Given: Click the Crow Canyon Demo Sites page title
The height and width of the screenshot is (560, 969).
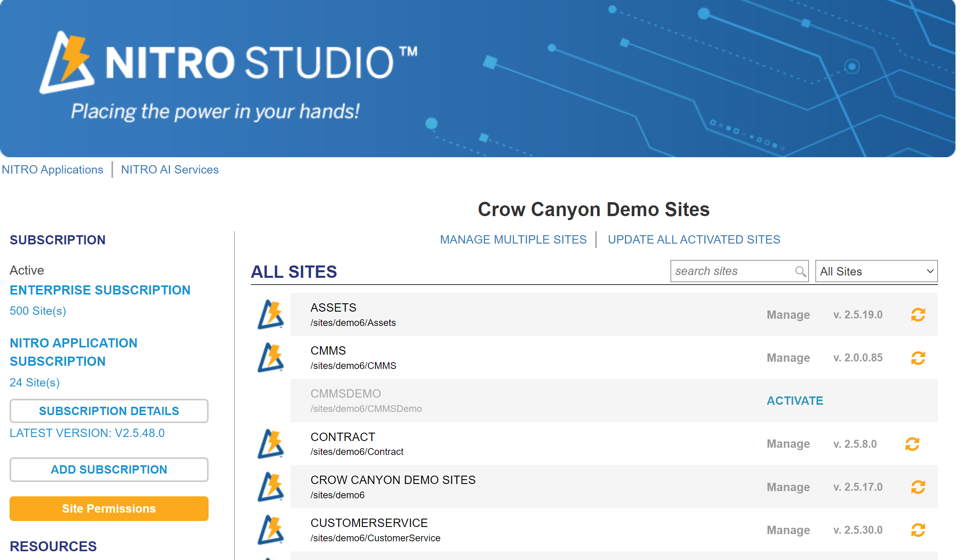Looking at the screenshot, I should click(x=594, y=209).
